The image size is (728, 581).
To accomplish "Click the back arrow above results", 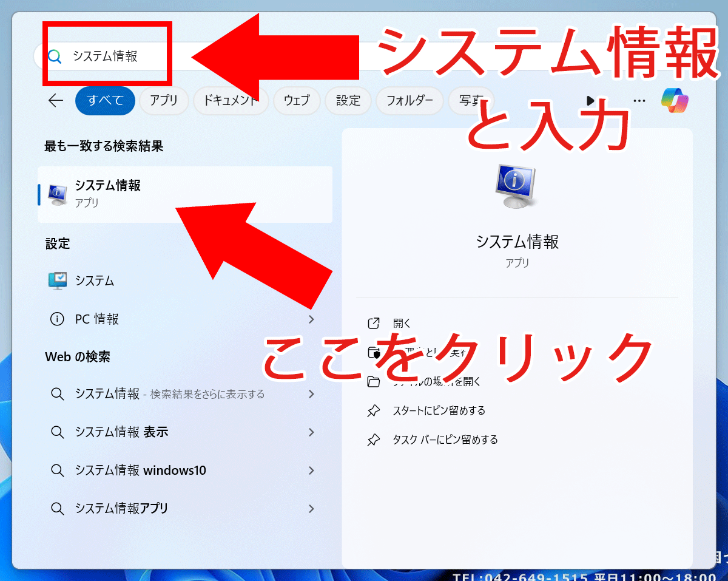I will click(55, 101).
